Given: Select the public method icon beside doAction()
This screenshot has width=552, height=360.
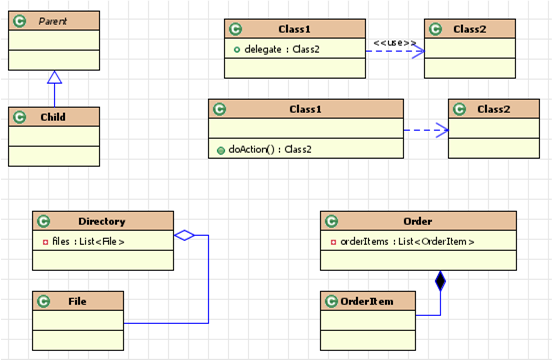Looking at the screenshot, I should [x=221, y=151].
